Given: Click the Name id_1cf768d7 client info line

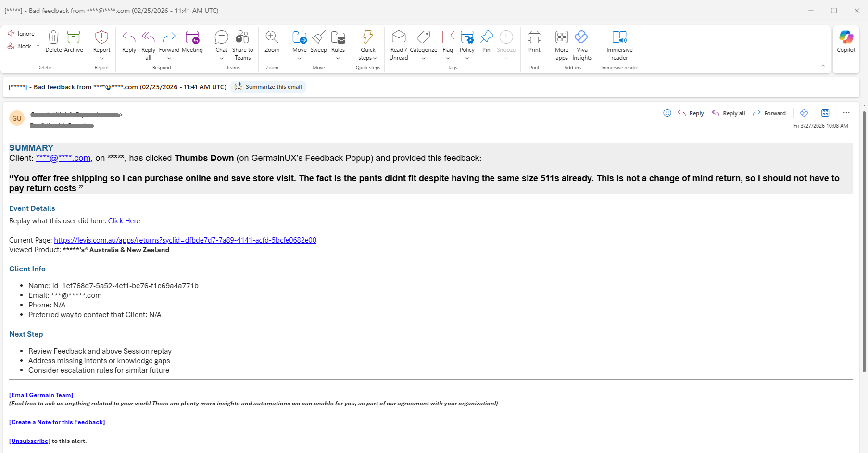Looking at the screenshot, I should pyautogui.click(x=113, y=286).
